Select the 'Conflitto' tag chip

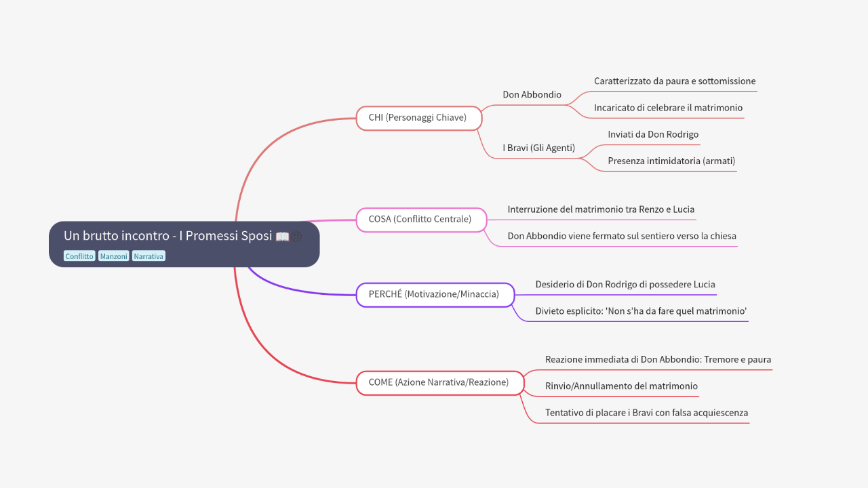click(x=79, y=256)
